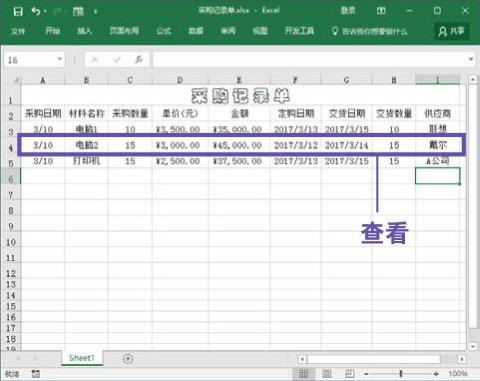
Task: Click the Undo arrow icon
Action: point(36,12)
